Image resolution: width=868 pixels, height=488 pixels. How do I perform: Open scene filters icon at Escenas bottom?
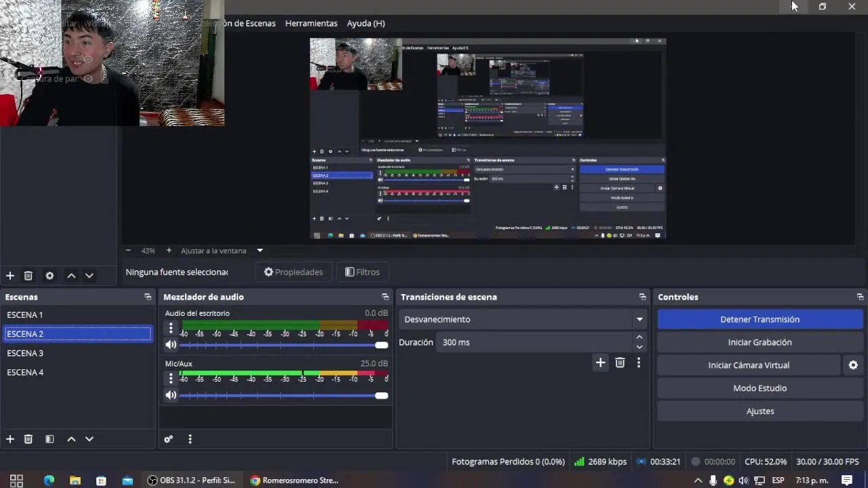50,439
